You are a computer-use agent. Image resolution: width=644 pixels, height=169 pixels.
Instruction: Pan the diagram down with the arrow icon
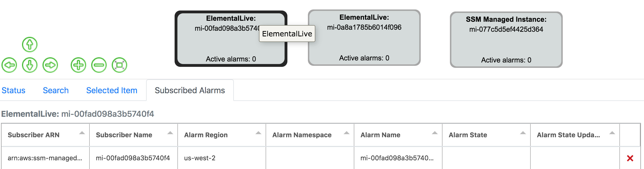pos(30,65)
